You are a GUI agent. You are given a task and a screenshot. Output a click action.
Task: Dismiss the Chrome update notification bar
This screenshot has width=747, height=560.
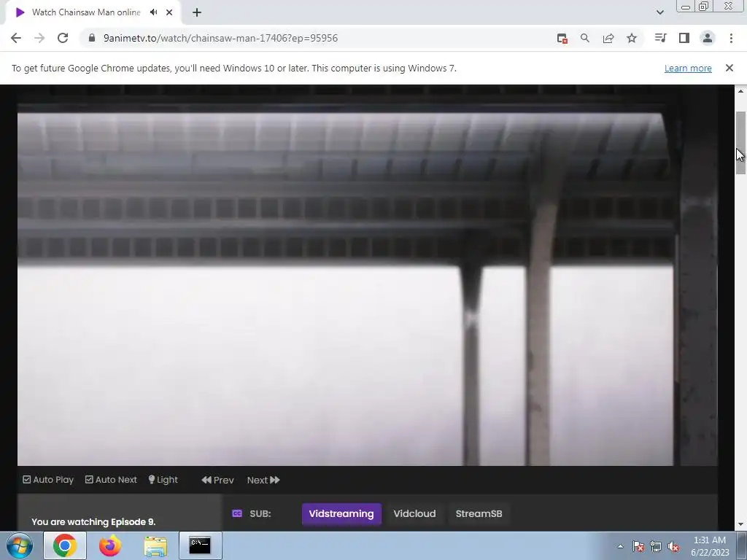(729, 68)
